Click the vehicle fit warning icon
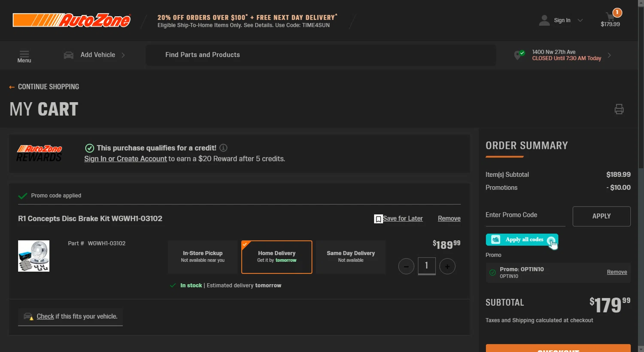644x352 pixels. coord(28,317)
